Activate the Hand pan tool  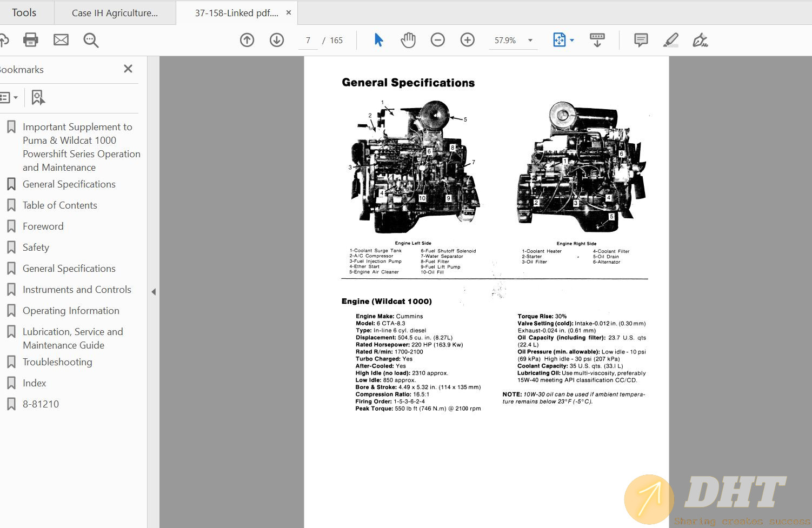coord(408,40)
